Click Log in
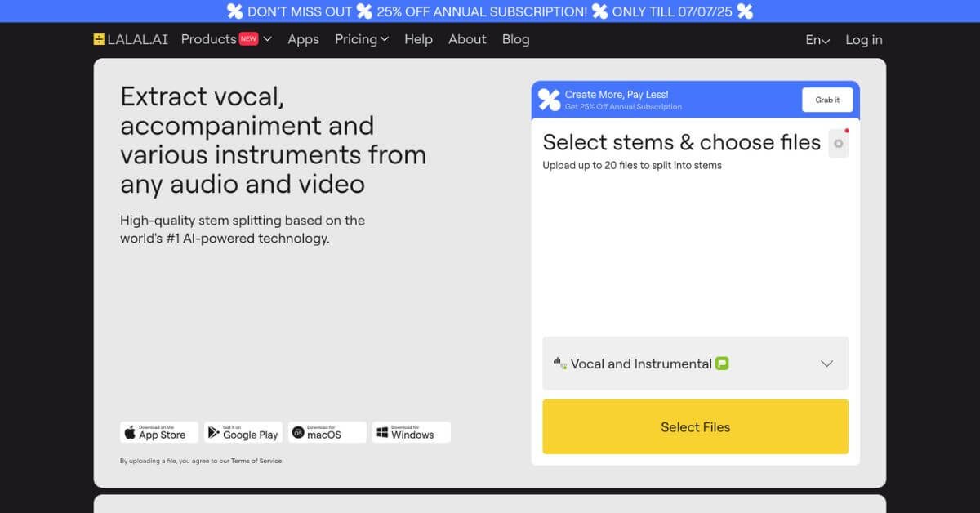Viewport: 980px width, 513px height. [x=864, y=40]
